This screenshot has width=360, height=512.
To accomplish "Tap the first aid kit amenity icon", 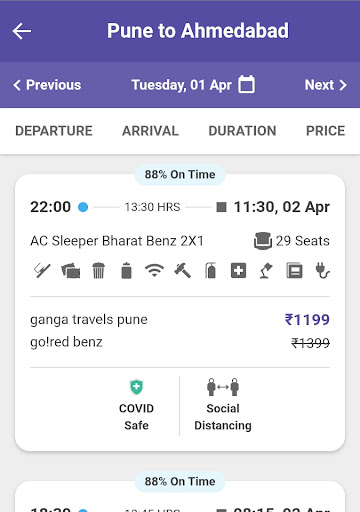I will pyautogui.click(x=238, y=270).
